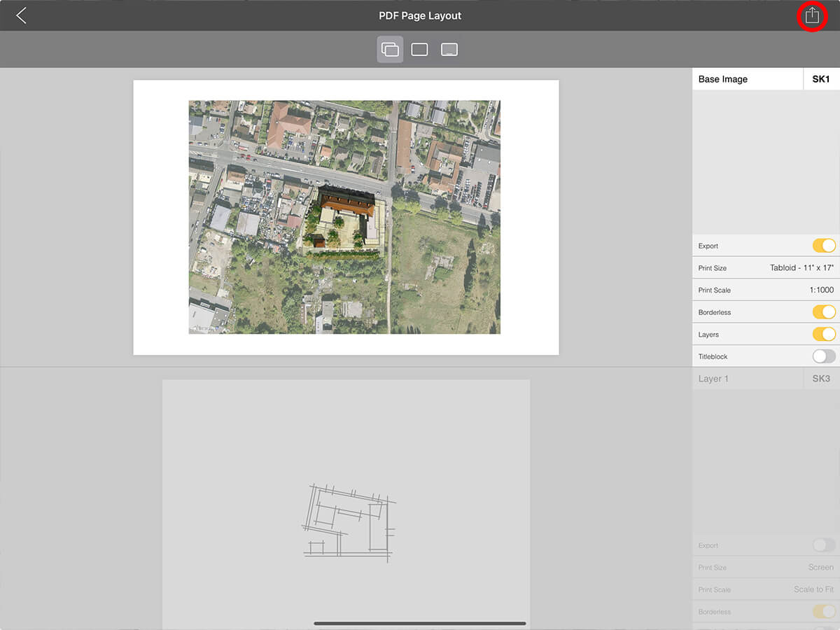840x630 pixels.
Task: Turn off Borderless for the Base Image
Action: (x=823, y=312)
